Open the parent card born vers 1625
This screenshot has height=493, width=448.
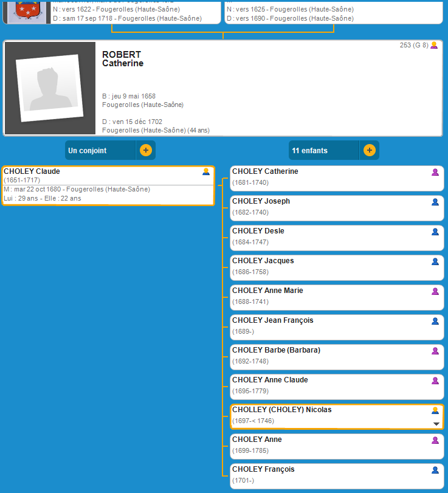tap(333, 11)
